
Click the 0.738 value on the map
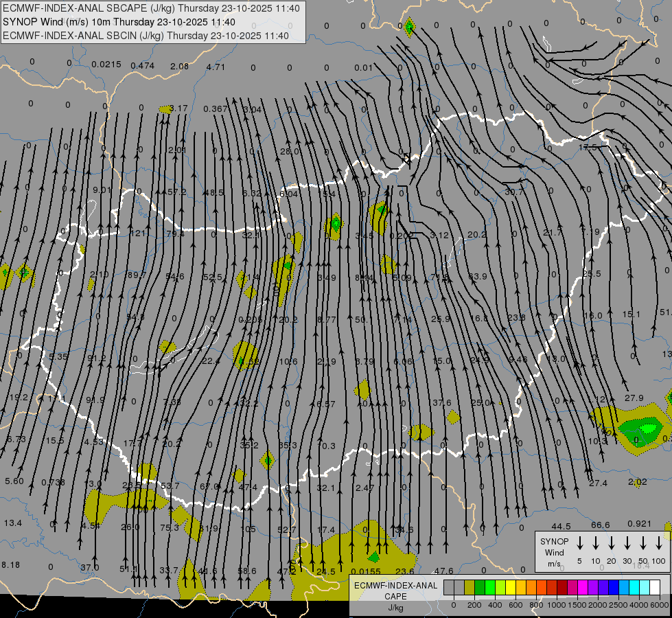click(53, 483)
